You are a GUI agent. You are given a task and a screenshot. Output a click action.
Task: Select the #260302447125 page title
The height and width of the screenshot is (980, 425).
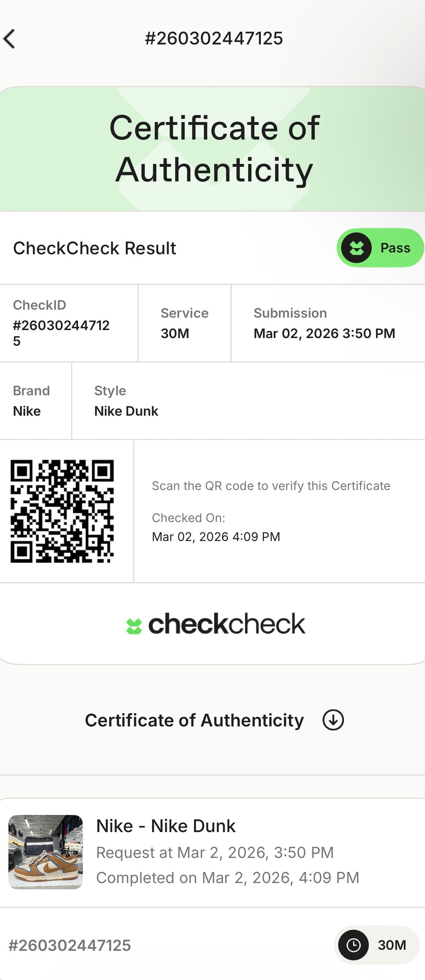coord(214,38)
